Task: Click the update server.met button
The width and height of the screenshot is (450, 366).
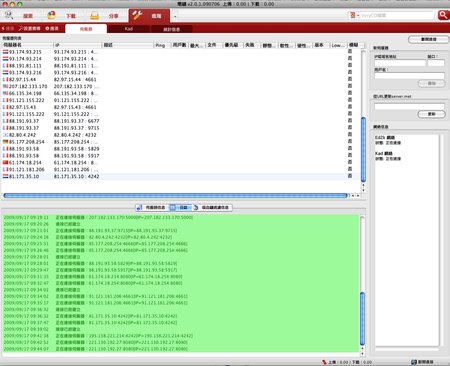Action: [x=432, y=114]
